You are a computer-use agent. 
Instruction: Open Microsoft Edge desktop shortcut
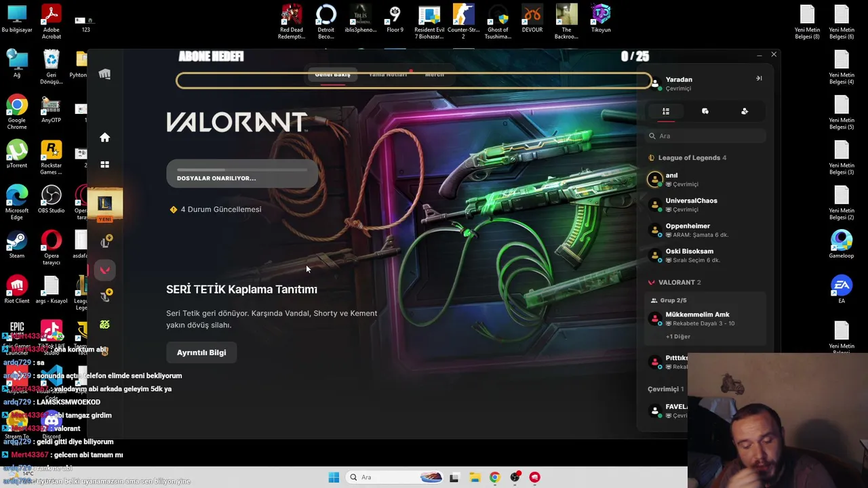pyautogui.click(x=17, y=203)
